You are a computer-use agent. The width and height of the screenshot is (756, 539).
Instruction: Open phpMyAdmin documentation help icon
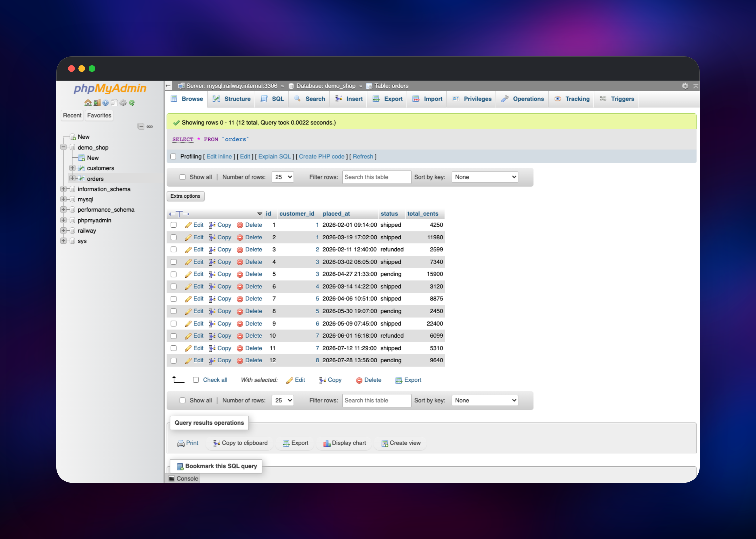pos(105,103)
